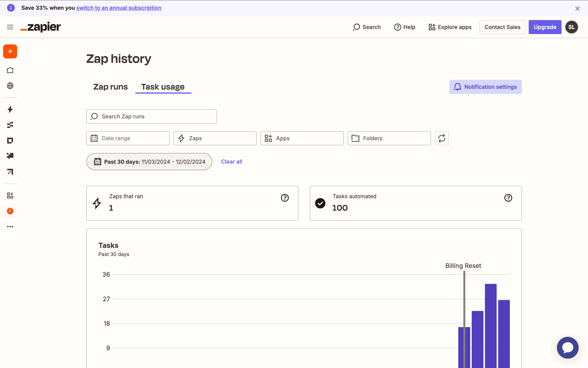Click the tallest bar in Tasks chart
588x368 pixels.
click(x=491, y=326)
